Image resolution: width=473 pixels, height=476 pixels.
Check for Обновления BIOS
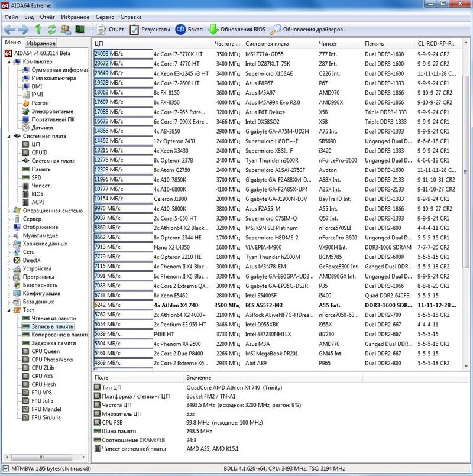coord(237,30)
